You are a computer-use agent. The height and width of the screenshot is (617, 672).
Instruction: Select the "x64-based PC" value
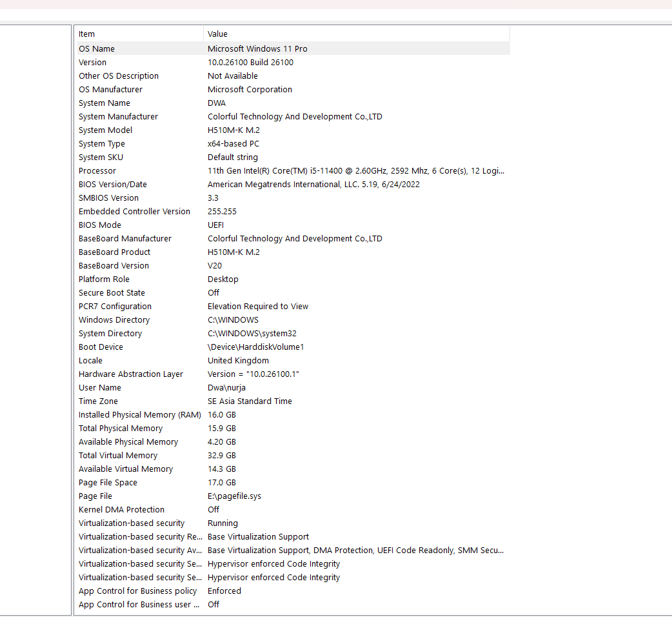click(233, 144)
